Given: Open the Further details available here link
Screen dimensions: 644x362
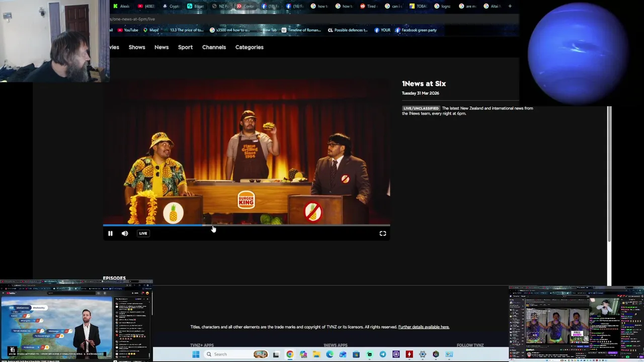Looking at the screenshot, I should point(424,327).
